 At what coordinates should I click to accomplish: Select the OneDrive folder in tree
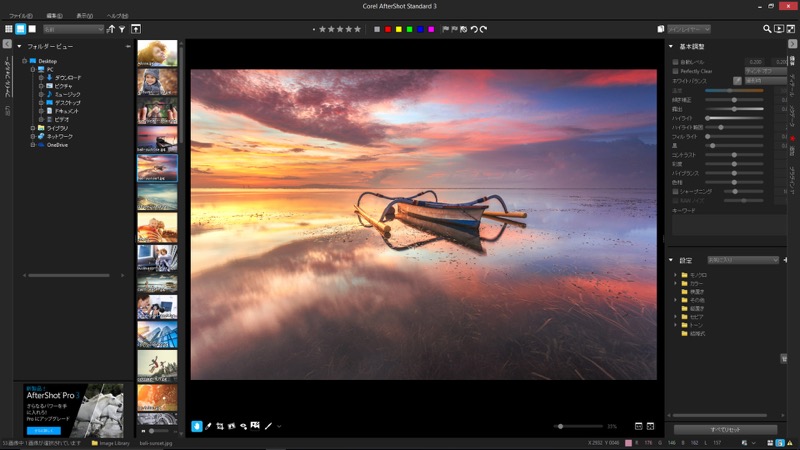click(x=57, y=145)
